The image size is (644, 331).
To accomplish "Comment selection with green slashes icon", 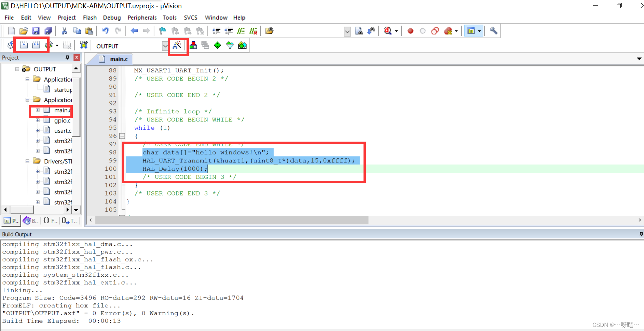I will coord(241,31).
